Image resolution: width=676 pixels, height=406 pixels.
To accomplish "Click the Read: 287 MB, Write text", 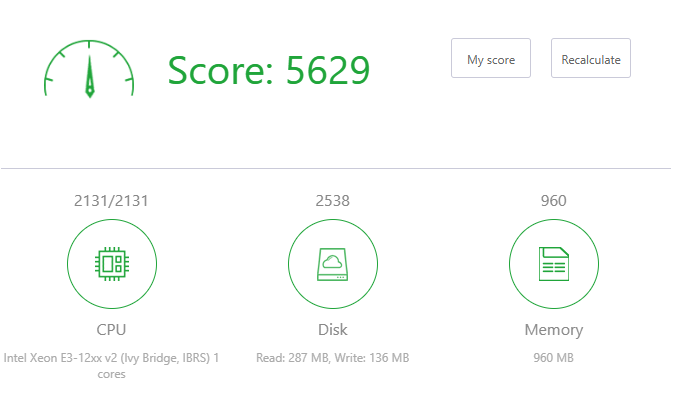I will click(332, 357).
